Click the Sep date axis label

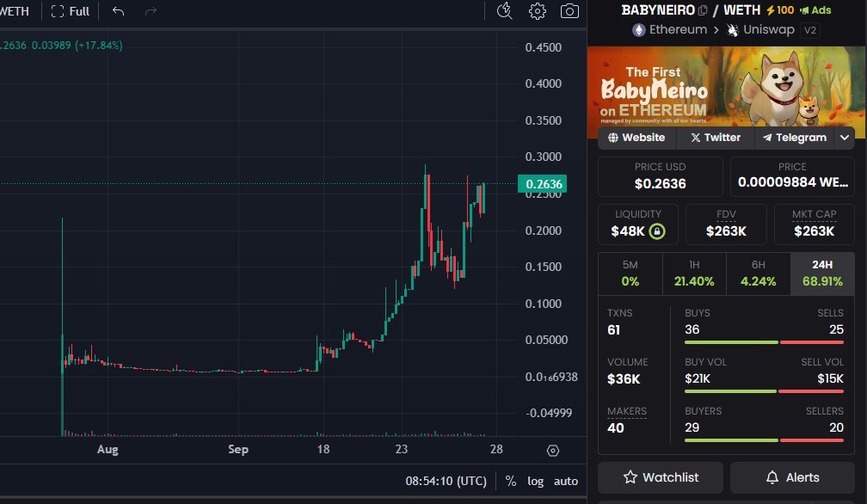coord(238,449)
